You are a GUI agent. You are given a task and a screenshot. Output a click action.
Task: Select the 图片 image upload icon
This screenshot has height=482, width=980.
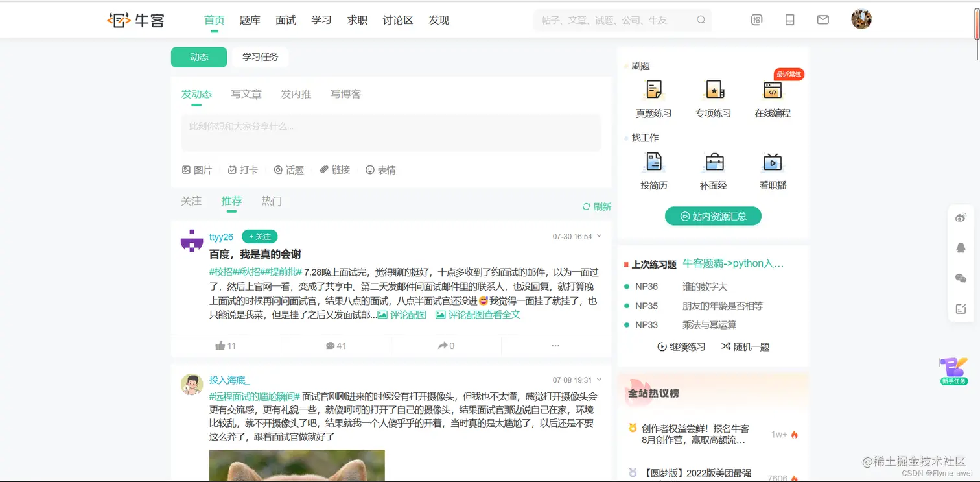click(x=186, y=169)
